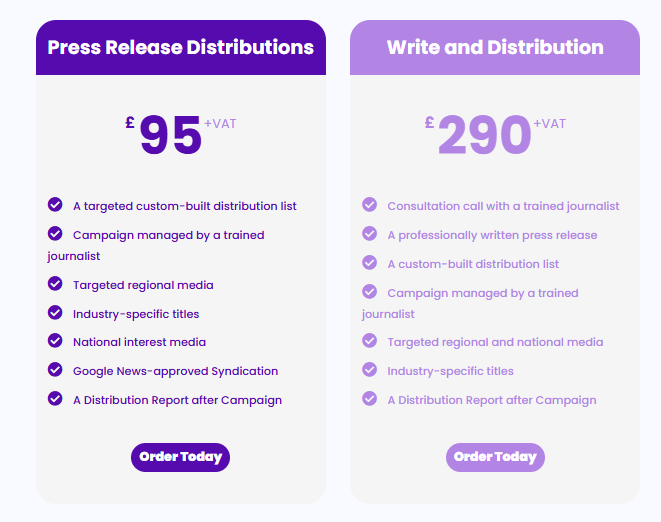Select the 'Write and Distribution' card header
The image size is (661, 522).
495,47
